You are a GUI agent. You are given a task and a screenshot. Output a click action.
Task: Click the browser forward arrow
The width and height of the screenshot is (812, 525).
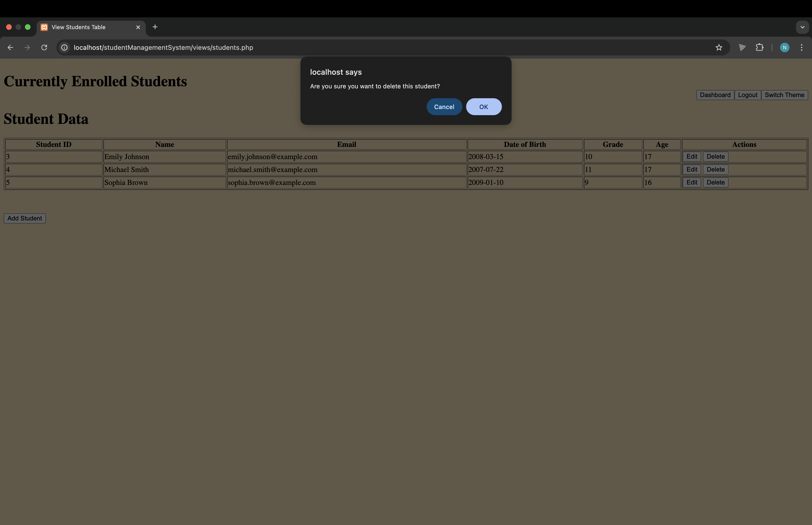27,47
